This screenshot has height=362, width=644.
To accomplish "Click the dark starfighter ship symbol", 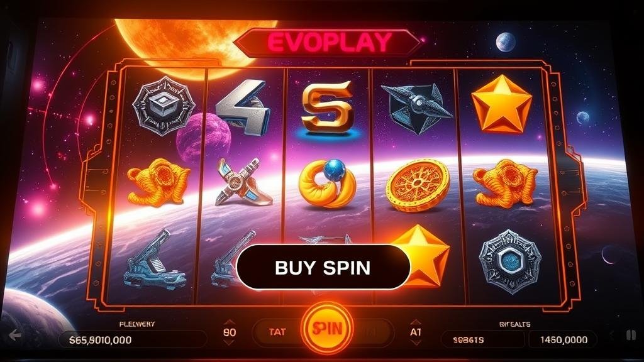I will (x=416, y=108).
